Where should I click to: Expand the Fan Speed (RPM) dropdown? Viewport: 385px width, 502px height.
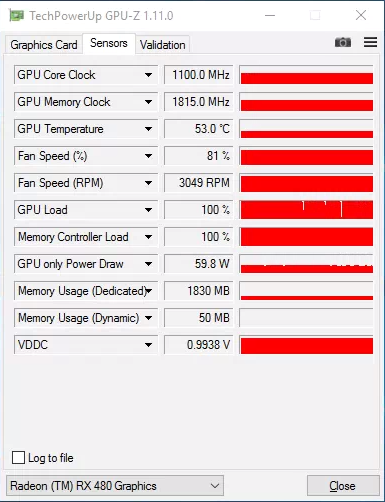pyautogui.click(x=148, y=183)
